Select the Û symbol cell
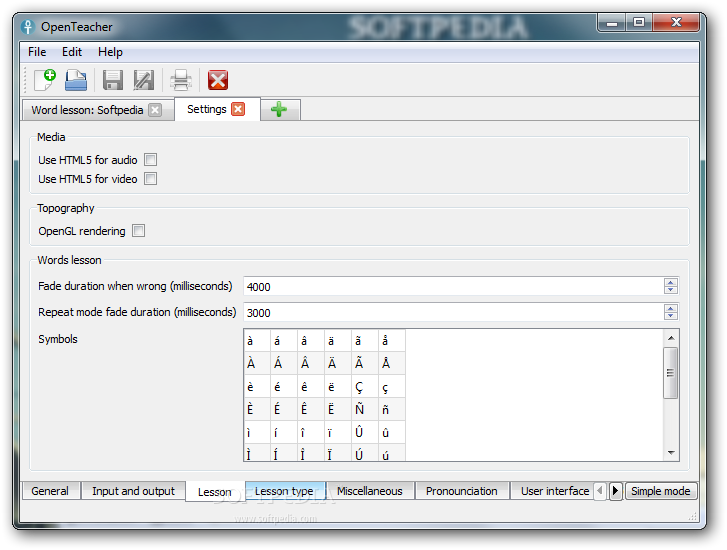This screenshot has height=550, width=727. click(x=364, y=432)
